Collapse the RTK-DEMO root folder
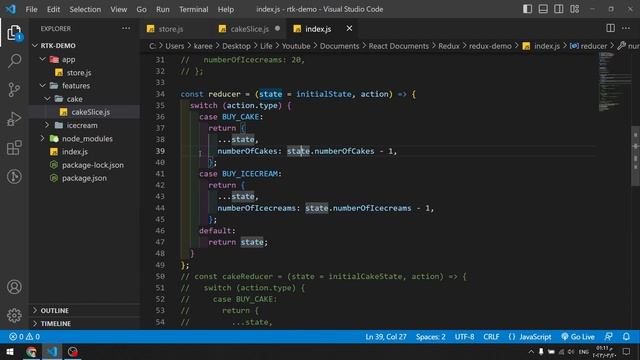Viewport: 640px width, 360px height. click(58, 45)
